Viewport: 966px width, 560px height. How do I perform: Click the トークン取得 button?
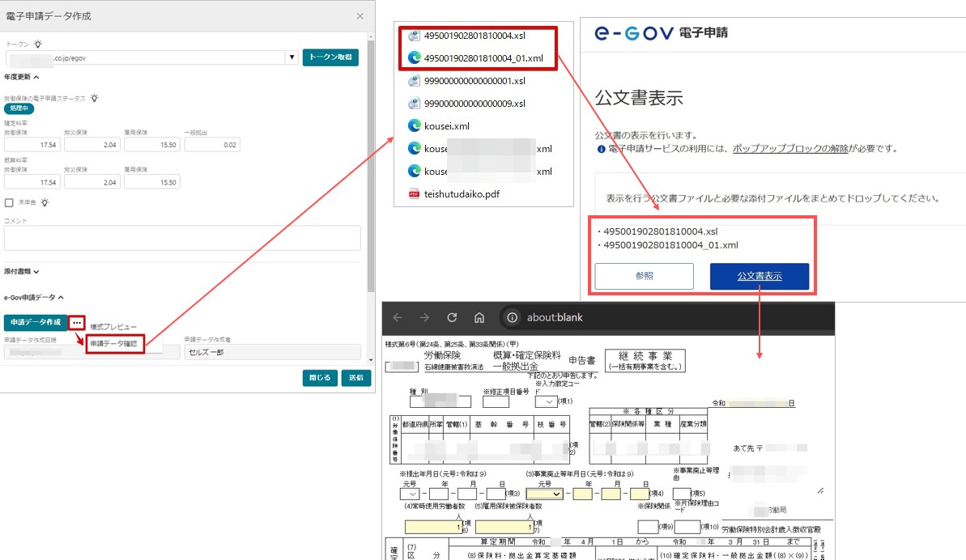(x=330, y=57)
